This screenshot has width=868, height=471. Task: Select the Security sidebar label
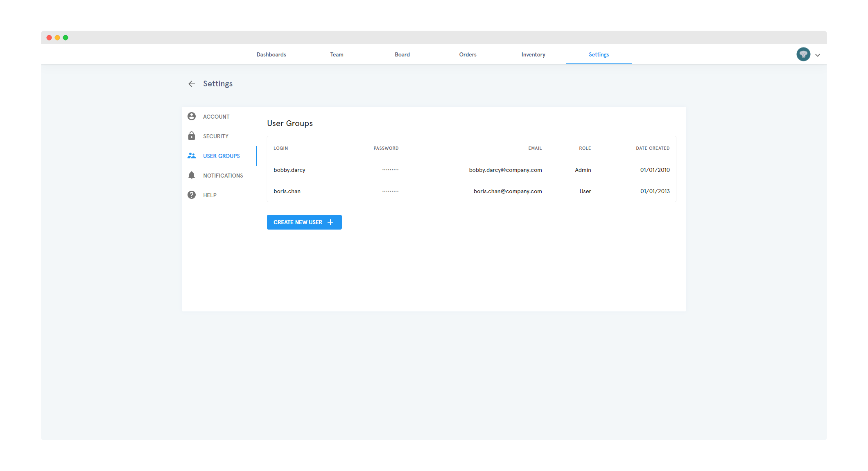pos(215,136)
